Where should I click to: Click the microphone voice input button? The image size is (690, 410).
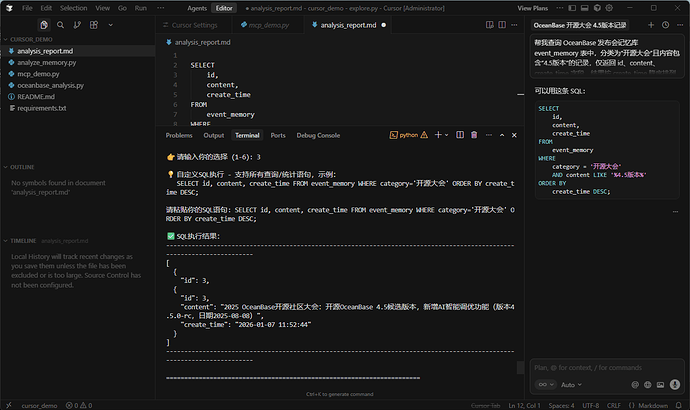673,384
